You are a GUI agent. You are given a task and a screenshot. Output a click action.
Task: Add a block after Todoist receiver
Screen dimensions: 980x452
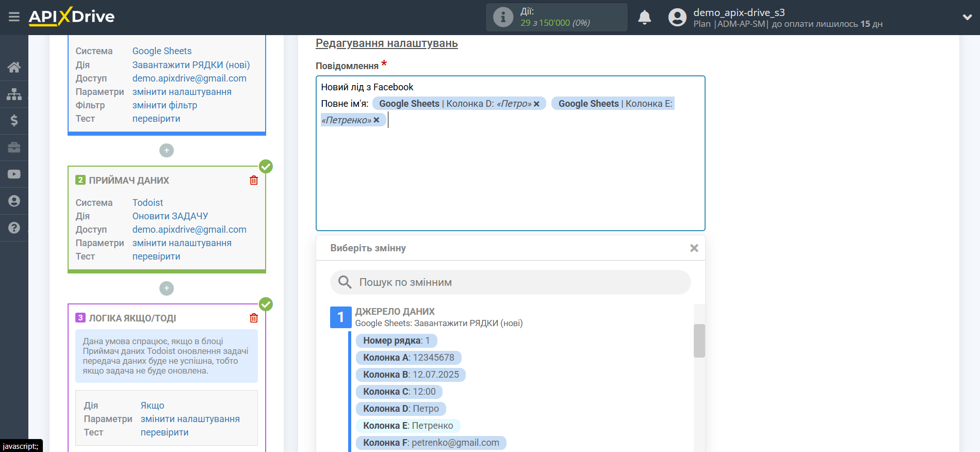(167, 288)
